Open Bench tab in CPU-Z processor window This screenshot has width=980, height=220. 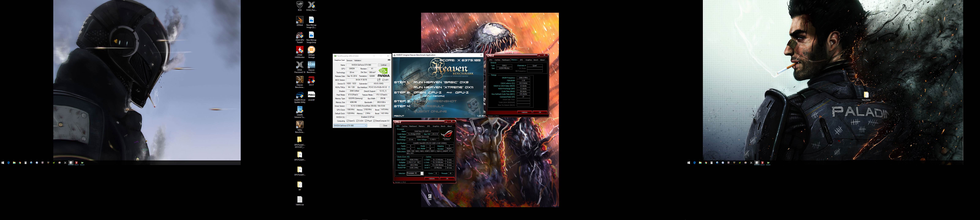click(443, 126)
